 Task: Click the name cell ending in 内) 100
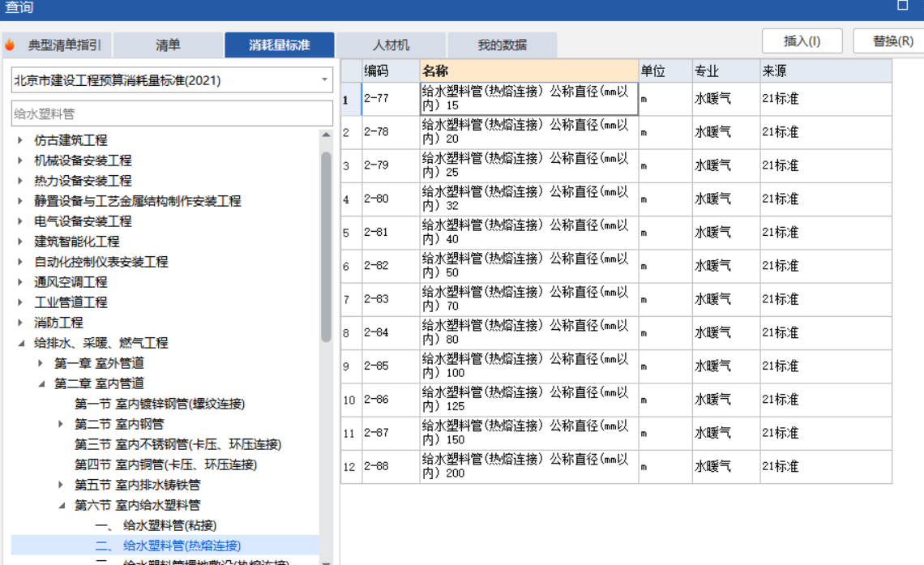[x=528, y=366]
